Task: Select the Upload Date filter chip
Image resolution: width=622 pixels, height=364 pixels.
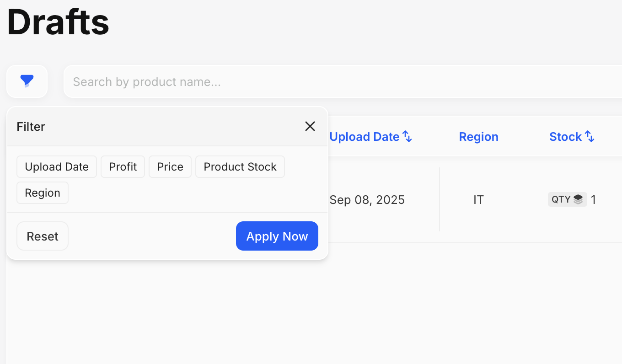Action: click(57, 167)
